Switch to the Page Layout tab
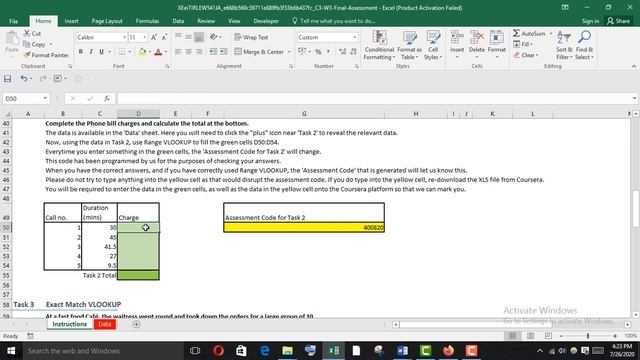Viewport: 640px width, 360px height. click(x=107, y=21)
